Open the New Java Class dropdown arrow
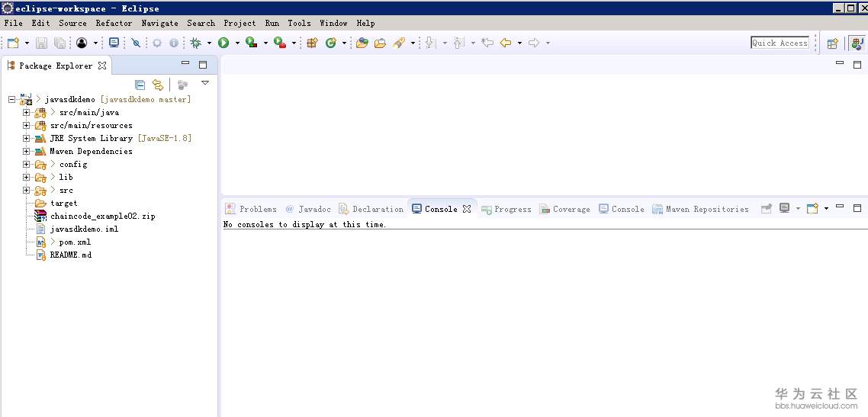The height and width of the screenshot is (417, 868). click(344, 43)
